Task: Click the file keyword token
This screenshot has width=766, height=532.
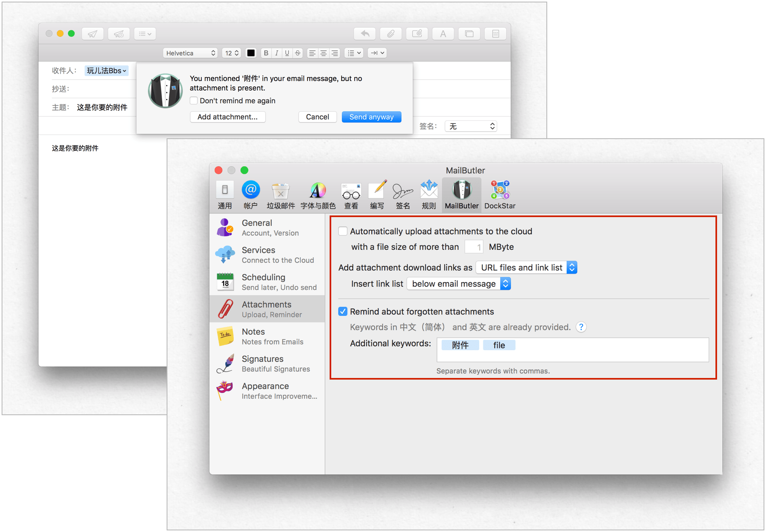Action: pos(499,345)
